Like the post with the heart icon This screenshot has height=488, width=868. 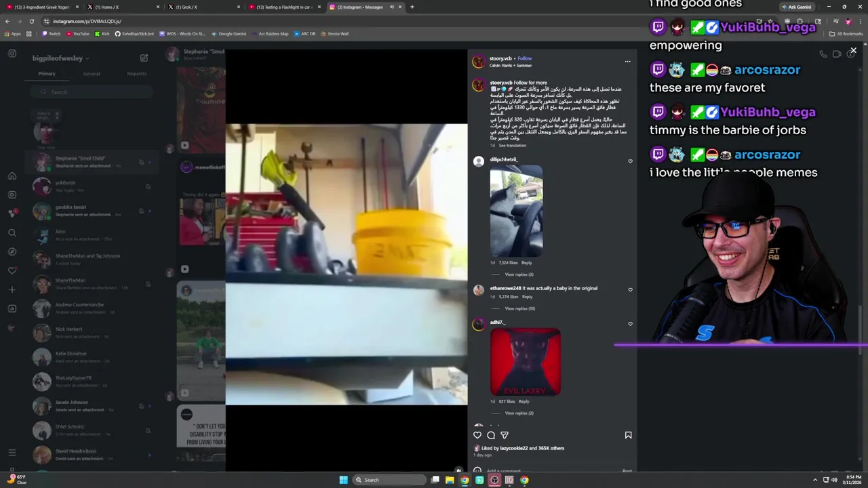click(477, 435)
